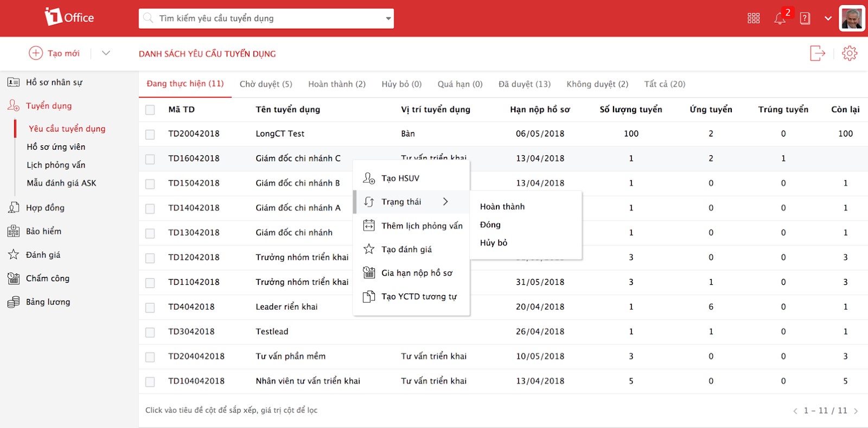Viewport: 868px width, 428px height.
Task: Expand Trạng thái submenu arrow
Action: coord(445,202)
